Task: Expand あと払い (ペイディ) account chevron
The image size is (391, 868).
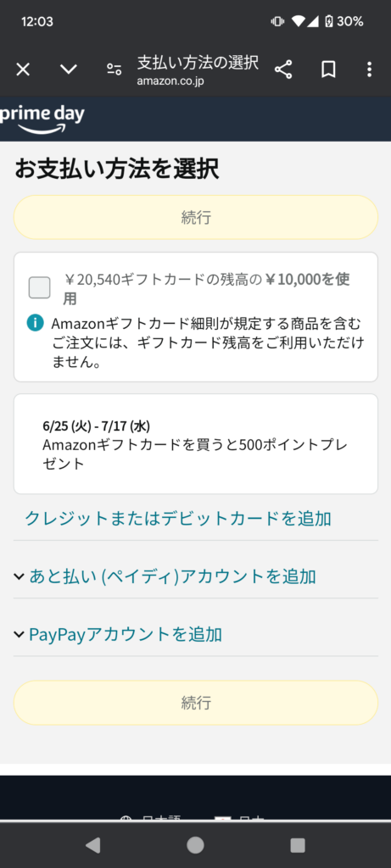Action: (x=19, y=576)
